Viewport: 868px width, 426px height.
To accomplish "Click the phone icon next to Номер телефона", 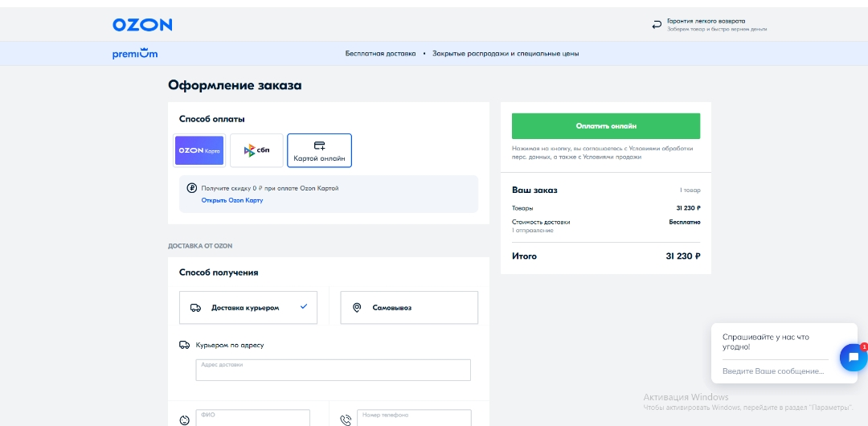I will [346, 420].
